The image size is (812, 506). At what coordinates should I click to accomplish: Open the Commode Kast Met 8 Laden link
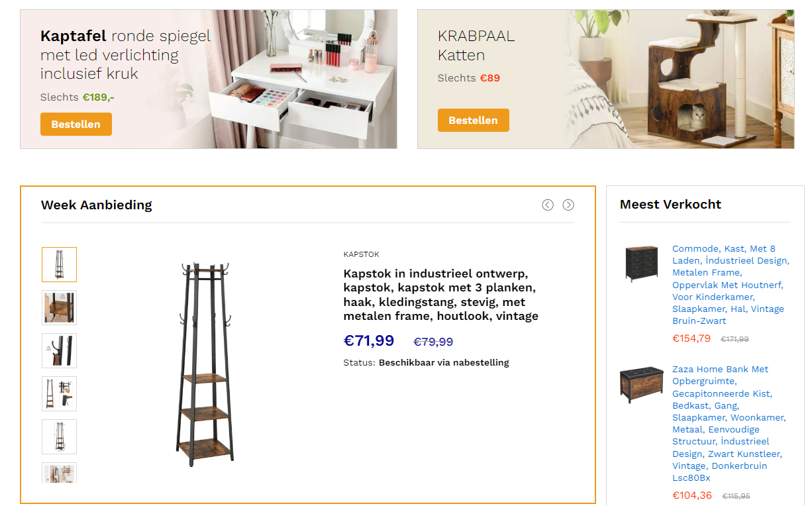point(731,284)
